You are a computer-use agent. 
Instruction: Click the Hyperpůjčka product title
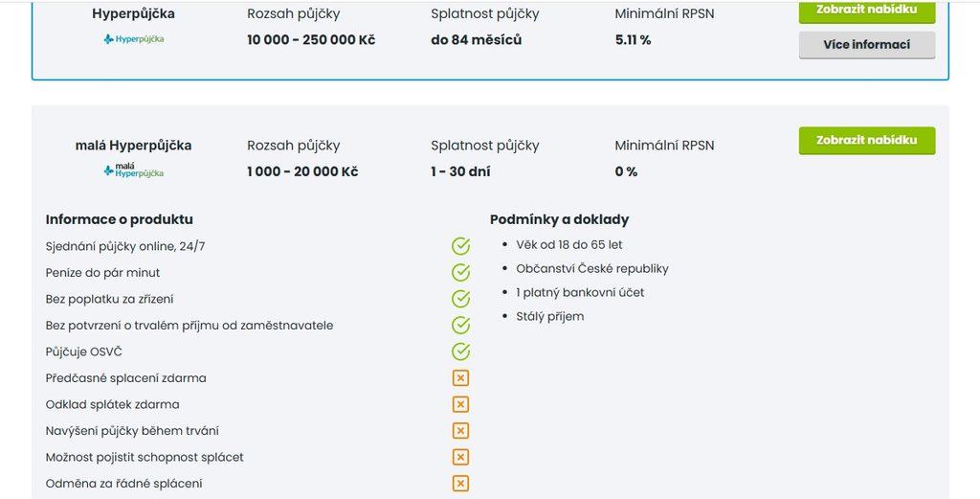[134, 13]
